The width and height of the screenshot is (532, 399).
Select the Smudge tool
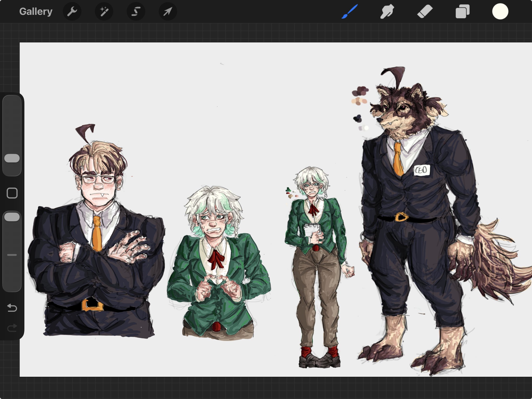387,11
